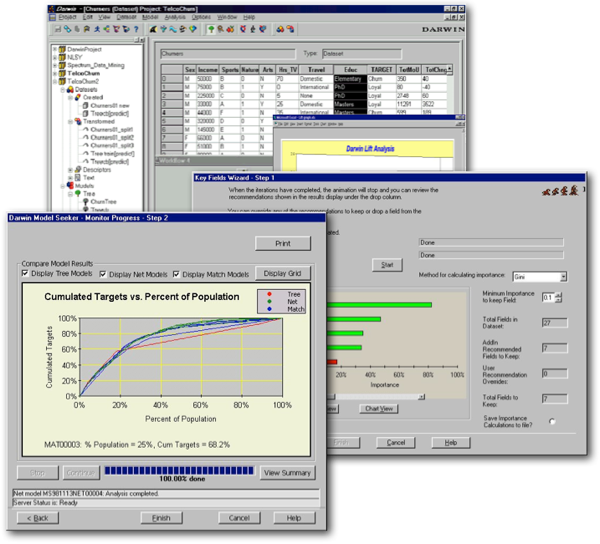
Task: Click the chain link icon beside save icon
Action: 68,29
